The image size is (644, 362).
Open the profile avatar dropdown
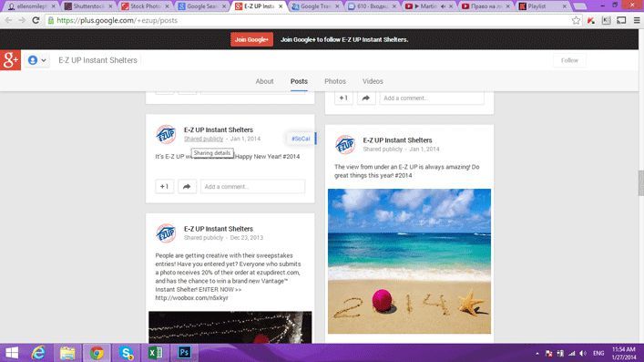pos(37,60)
